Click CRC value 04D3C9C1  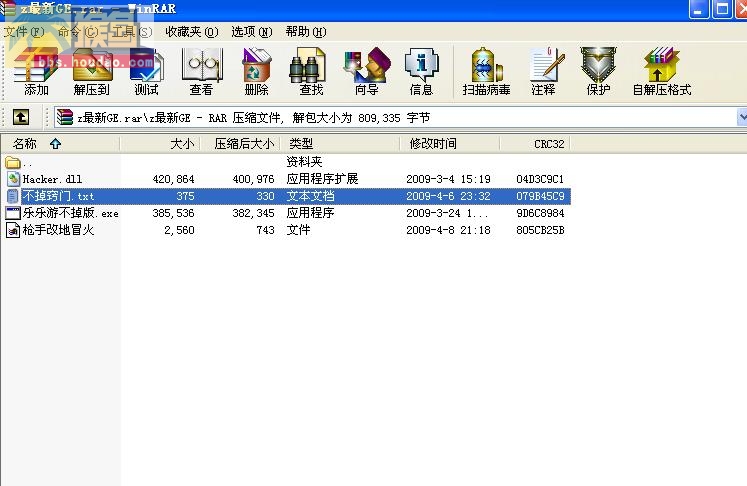(540, 179)
